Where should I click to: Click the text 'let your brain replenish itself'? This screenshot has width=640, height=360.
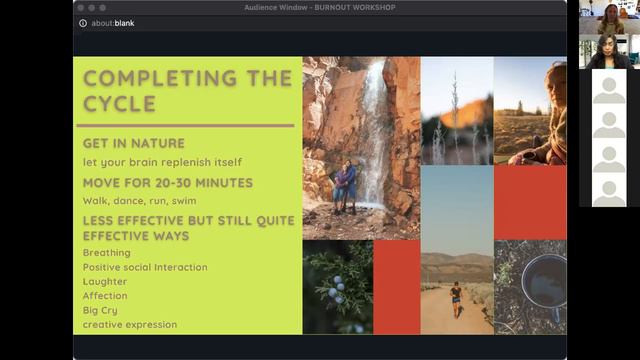click(x=162, y=162)
